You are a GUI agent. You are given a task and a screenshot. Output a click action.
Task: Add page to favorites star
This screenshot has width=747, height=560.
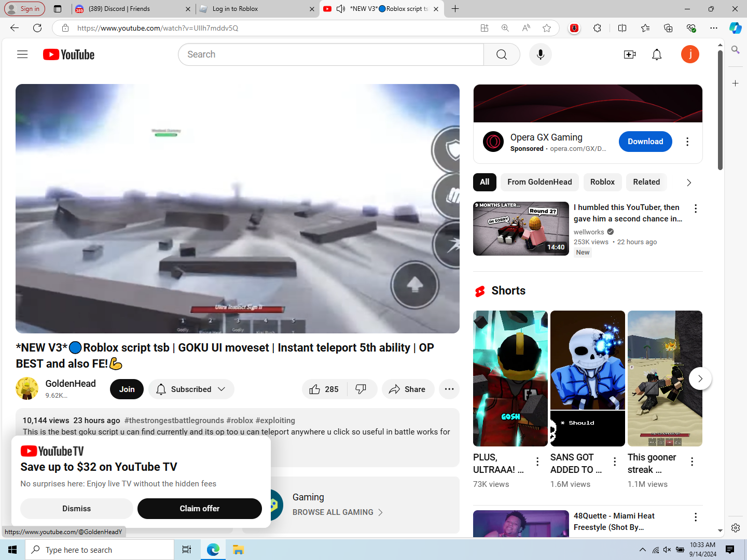coord(547,28)
